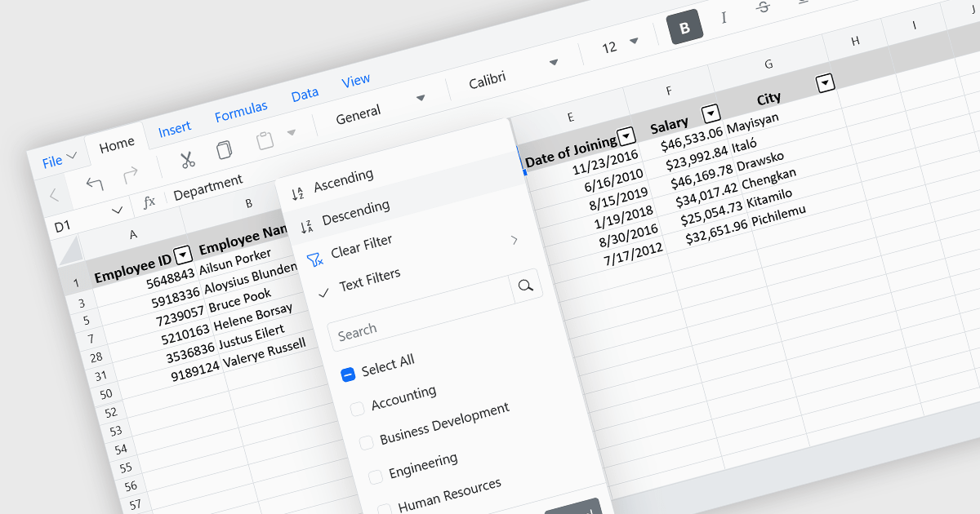Click the Cut scissors icon

(x=188, y=159)
